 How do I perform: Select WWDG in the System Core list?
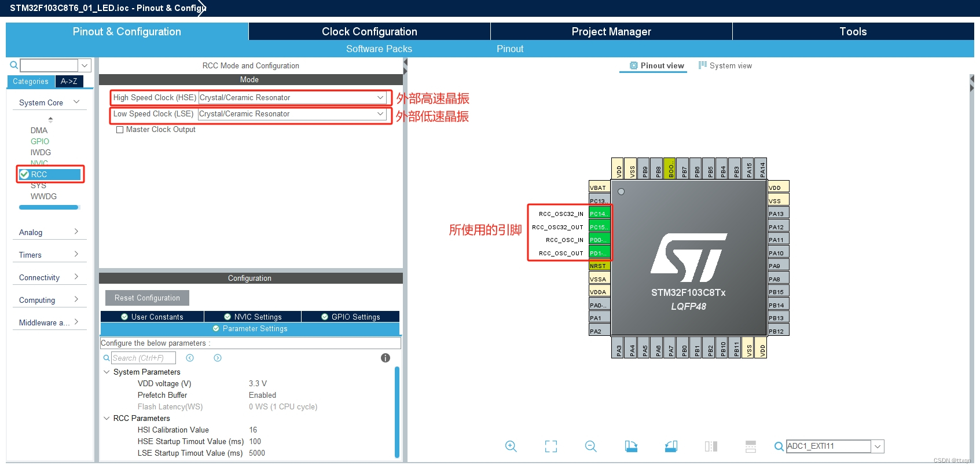(x=43, y=196)
